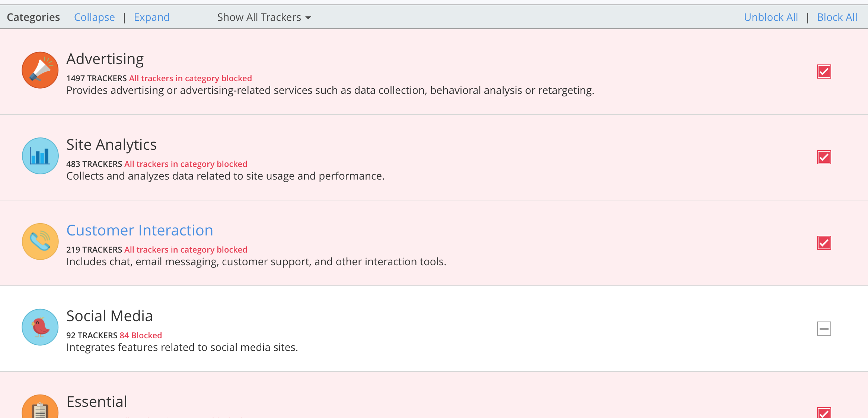Open the Site Analytics category title

click(x=111, y=145)
